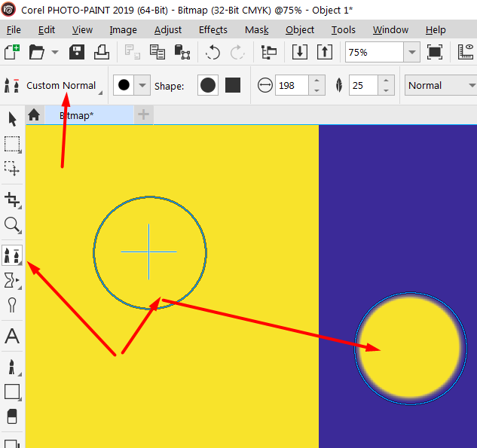The height and width of the screenshot is (448, 477).
Task: Click the Copy icon
Action: coord(157,52)
